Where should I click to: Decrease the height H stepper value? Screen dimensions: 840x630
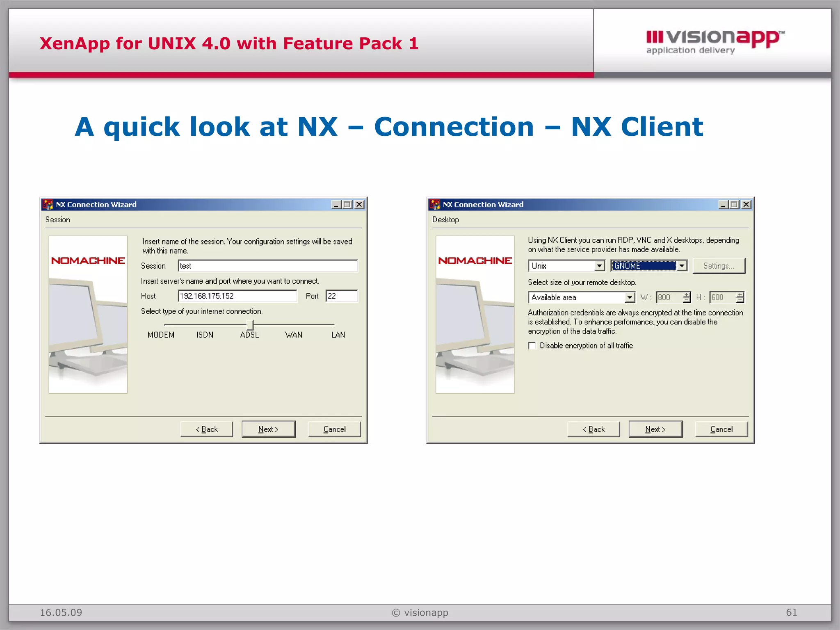pos(740,300)
